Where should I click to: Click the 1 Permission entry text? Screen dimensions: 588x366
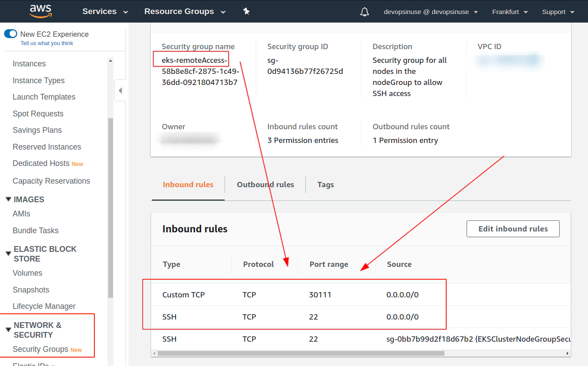tap(405, 140)
